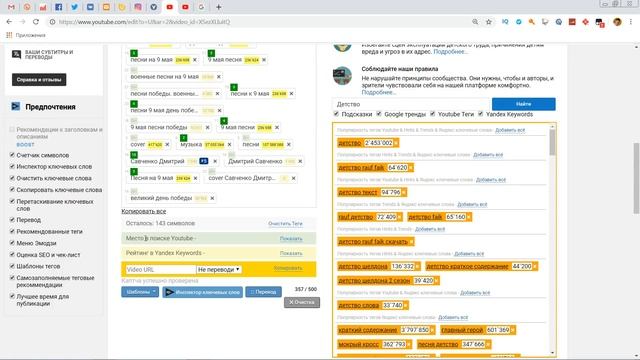640x360 pixels.
Task: Remove the '9 мая песни победы' tag
Action: coord(207,128)
